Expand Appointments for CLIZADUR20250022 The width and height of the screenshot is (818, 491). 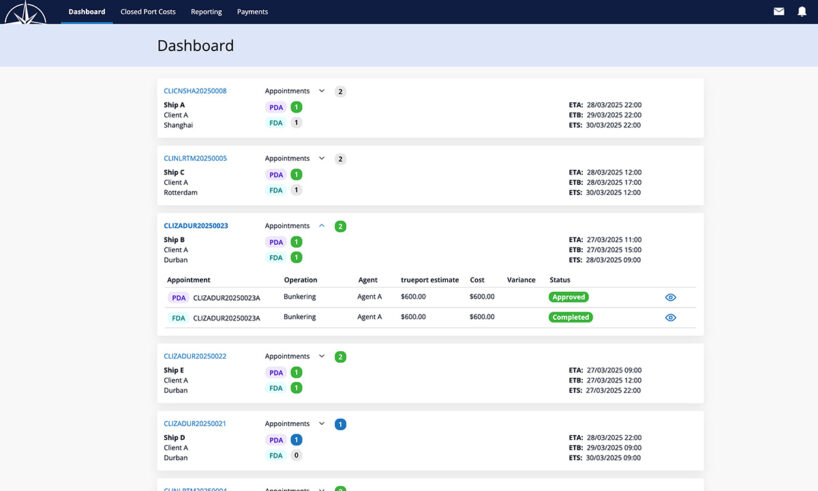(321, 356)
